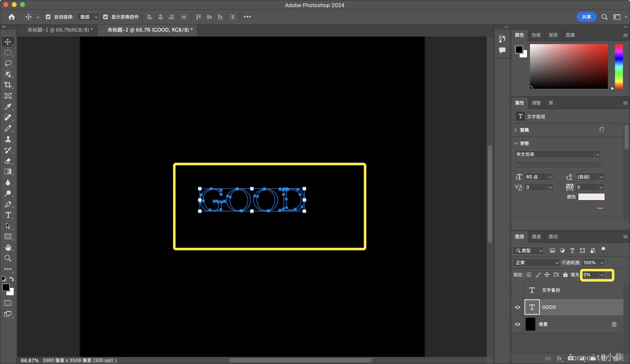Select the Eraser tool
The height and width of the screenshot is (364, 630).
pyautogui.click(x=8, y=161)
